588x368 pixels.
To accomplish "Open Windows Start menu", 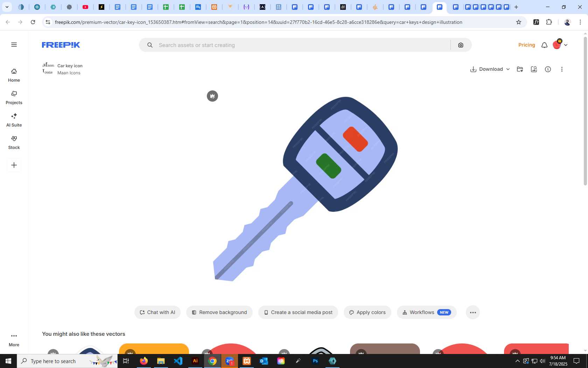I will (8, 361).
